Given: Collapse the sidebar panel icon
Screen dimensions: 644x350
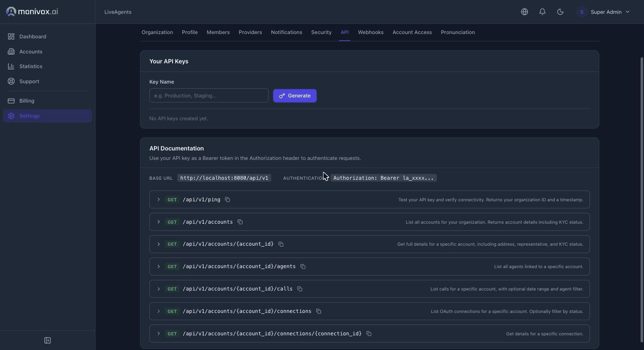Looking at the screenshot, I should (x=47, y=341).
